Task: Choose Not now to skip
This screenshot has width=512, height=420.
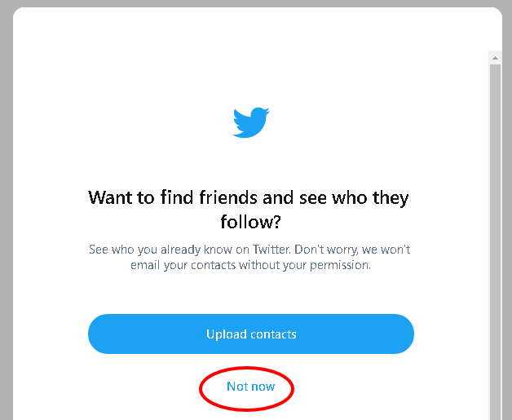Action: tap(251, 387)
